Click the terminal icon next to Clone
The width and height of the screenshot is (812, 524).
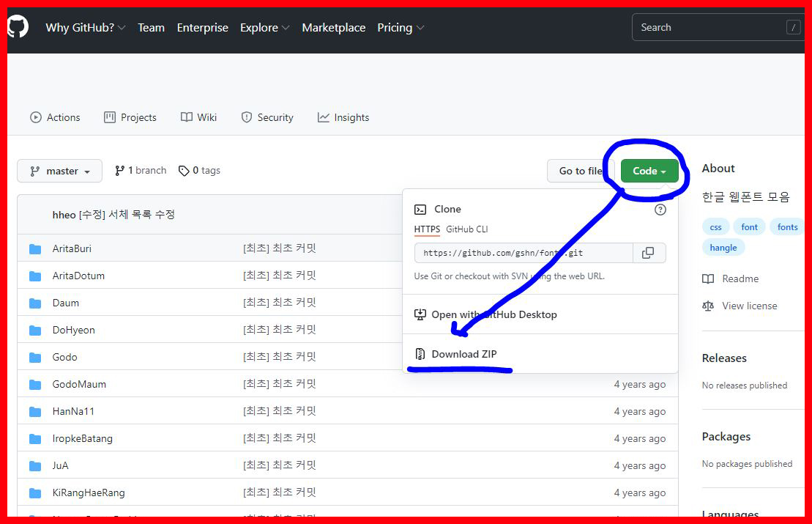420,210
